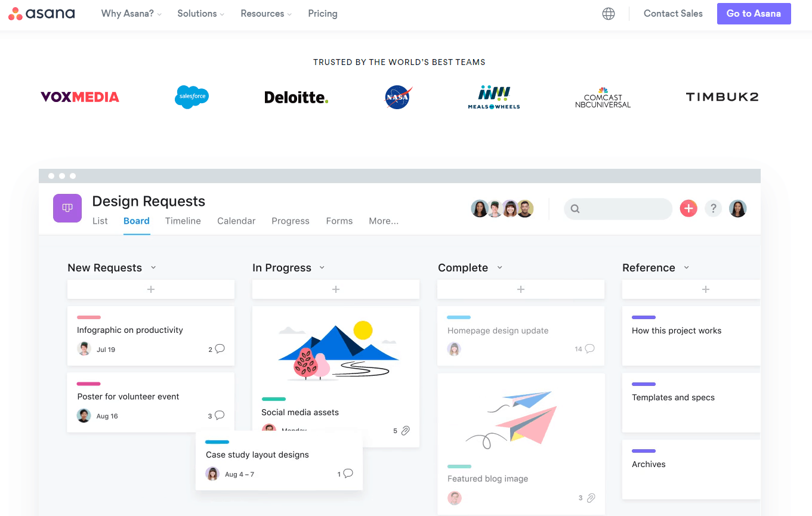This screenshot has width=812, height=516.
Task: Click assignee avatar on Featured blog image
Action: pos(455,498)
